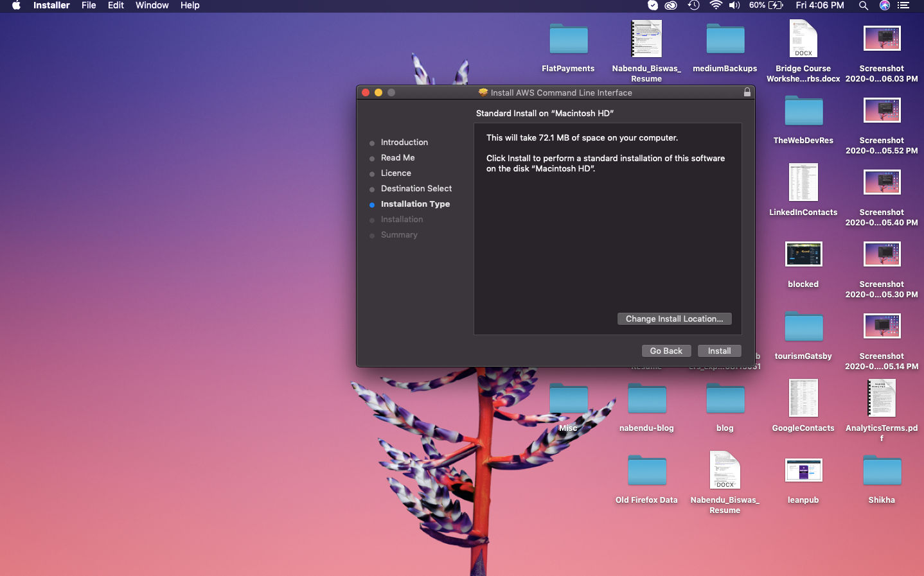Open the Help menu
This screenshot has height=576, width=924.
pos(190,5)
